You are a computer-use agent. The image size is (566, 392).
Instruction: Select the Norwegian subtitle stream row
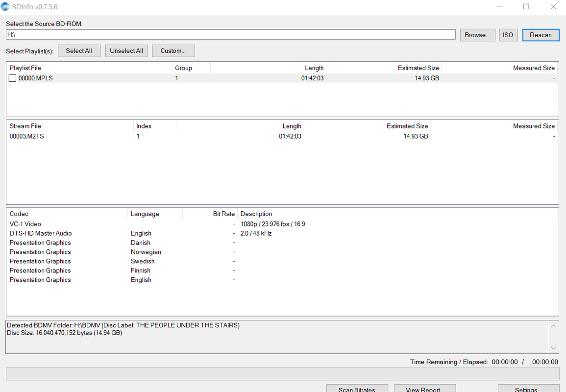282,252
